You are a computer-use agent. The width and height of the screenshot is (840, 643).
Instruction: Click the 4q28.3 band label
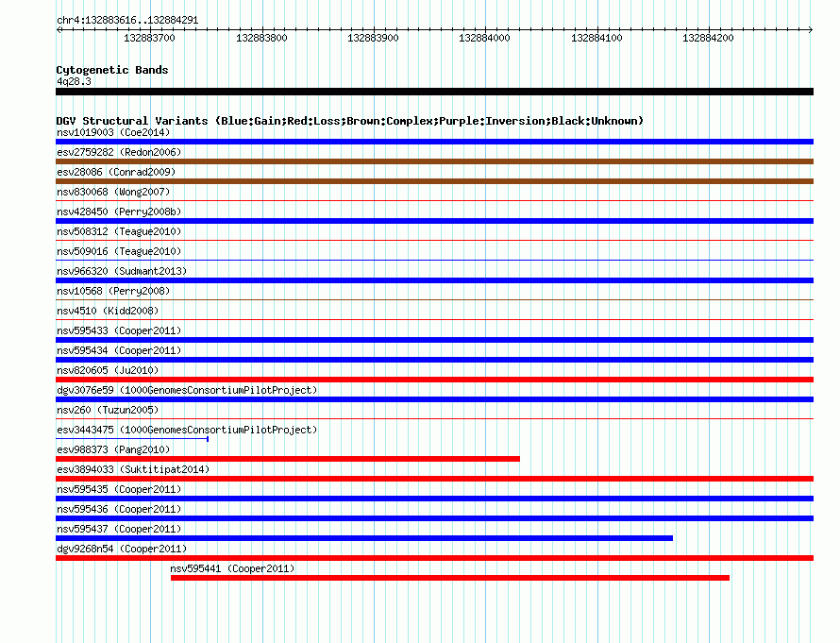[74, 81]
